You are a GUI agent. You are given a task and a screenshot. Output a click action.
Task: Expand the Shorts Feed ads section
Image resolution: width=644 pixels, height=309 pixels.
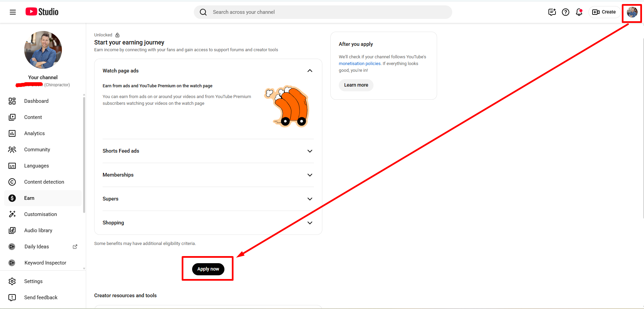310,151
